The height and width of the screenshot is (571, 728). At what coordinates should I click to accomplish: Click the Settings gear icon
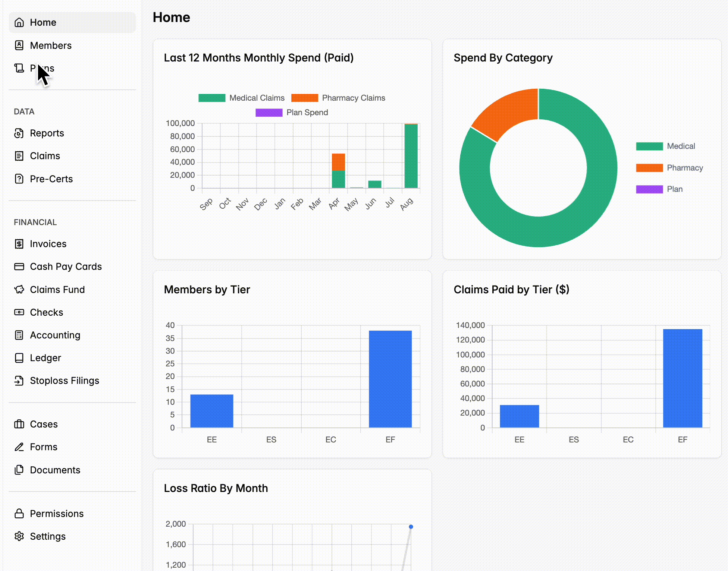point(19,536)
